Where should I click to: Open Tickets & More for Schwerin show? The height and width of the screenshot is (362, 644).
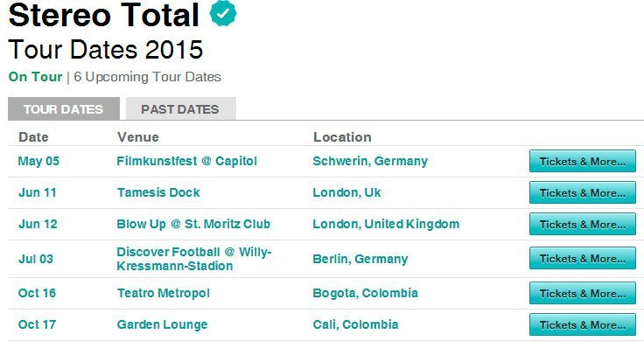[x=582, y=161]
